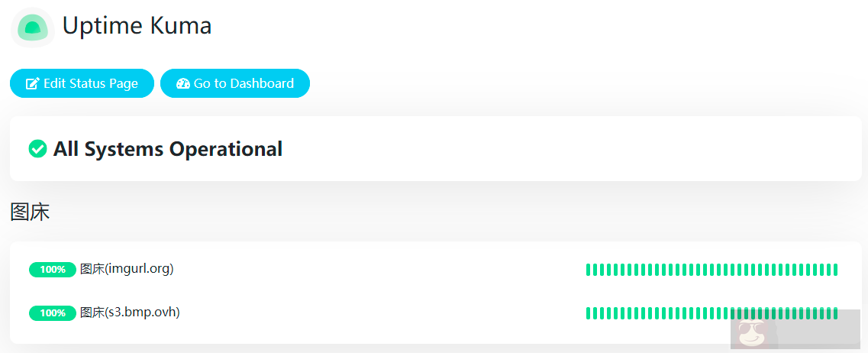Screen dimensions: 868x353
Task: Click the 图床 group heading
Action: pos(30,212)
